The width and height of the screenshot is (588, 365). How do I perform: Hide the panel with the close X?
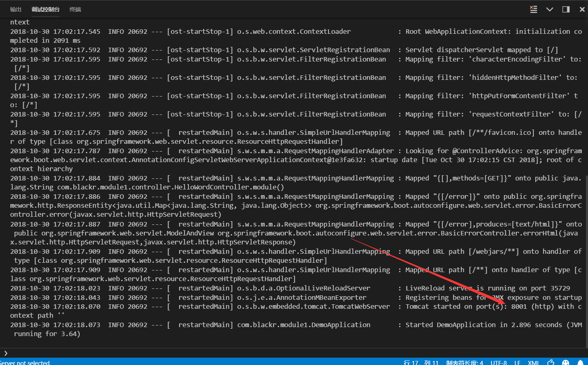(582, 9)
